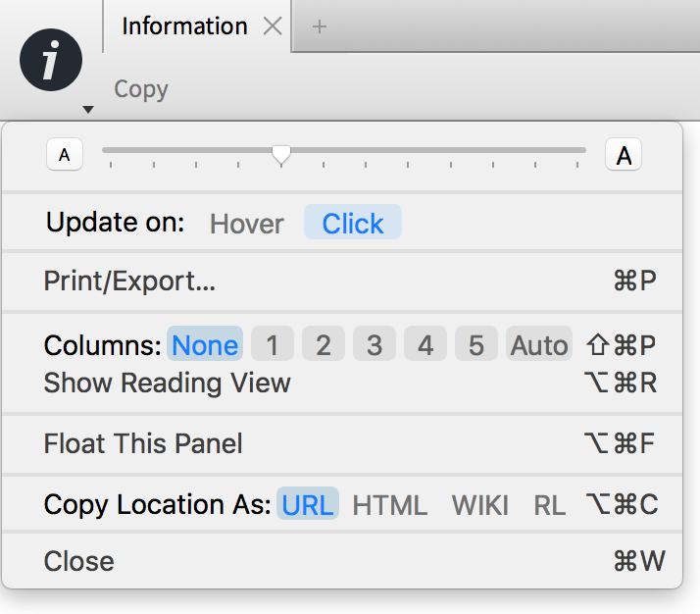The width and height of the screenshot is (700, 614).
Task: Click the round Information icon
Action: [x=51, y=60]
